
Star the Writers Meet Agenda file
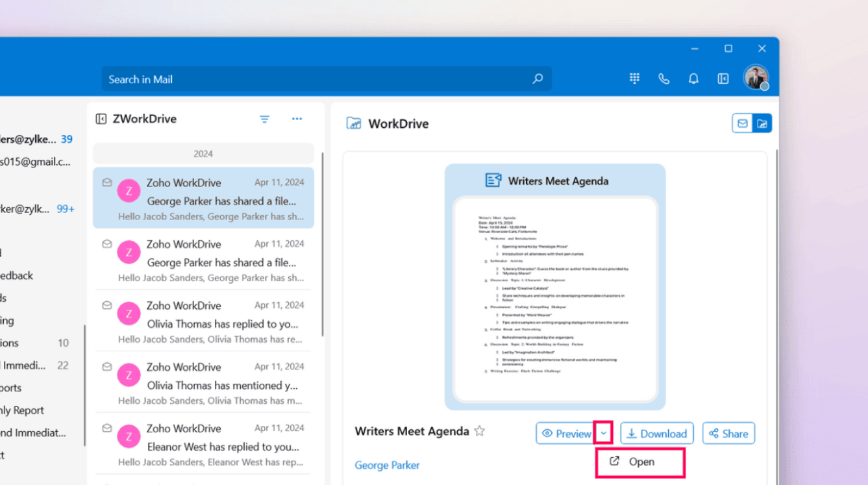479,431
